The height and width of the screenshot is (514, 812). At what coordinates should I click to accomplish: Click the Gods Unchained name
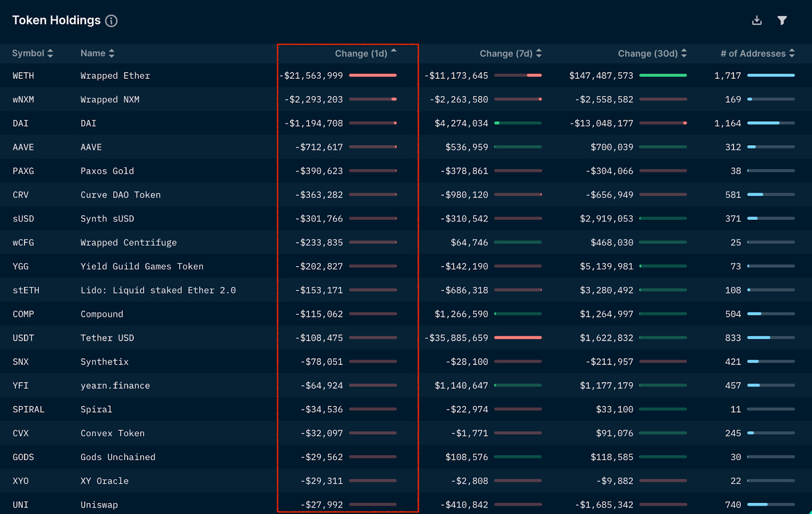click(118, 457)
